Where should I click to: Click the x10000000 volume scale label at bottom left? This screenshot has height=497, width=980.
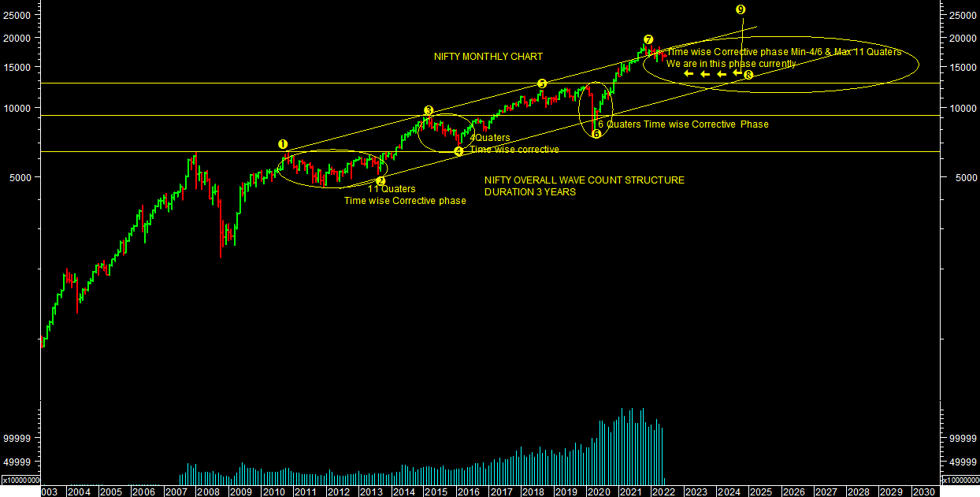pos(20,480)
